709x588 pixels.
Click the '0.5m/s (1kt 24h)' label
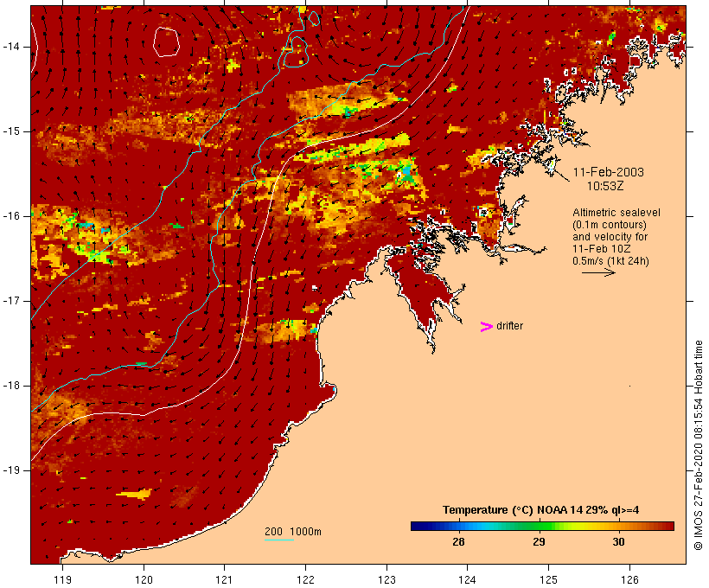[x=610, y=261]
